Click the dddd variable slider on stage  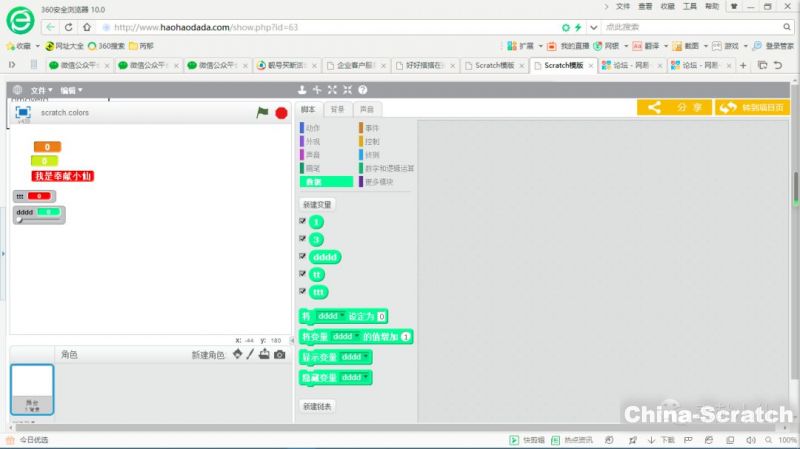[x=38, y=219]
